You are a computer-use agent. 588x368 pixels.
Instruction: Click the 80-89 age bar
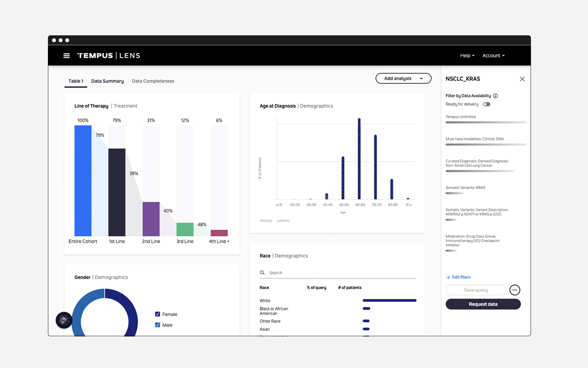392,189
